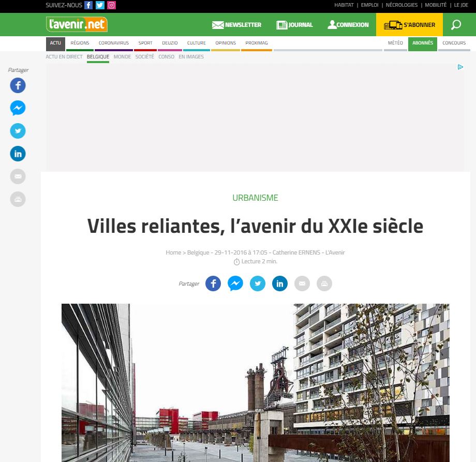Click the S'abonner button
Image resolution: width=476 pixels, height=462 pixels.
point(409,25)
